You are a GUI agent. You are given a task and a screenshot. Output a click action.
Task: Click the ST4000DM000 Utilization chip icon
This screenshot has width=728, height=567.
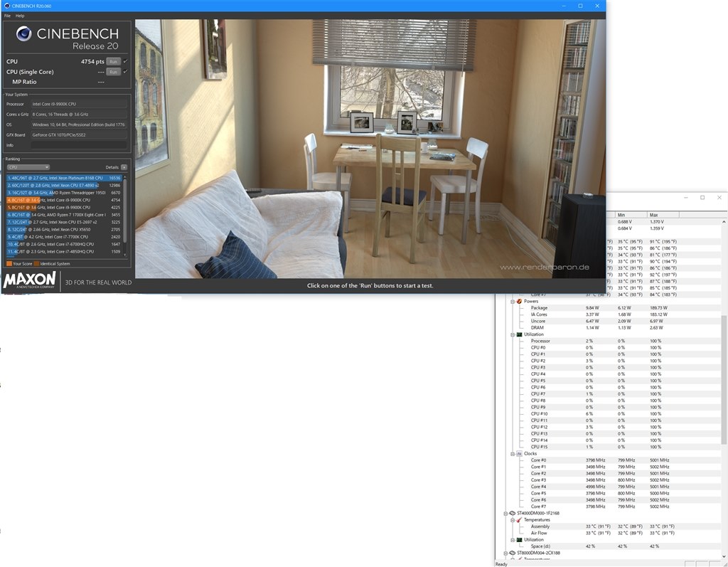pyautogui.click(x=519, y=539)
